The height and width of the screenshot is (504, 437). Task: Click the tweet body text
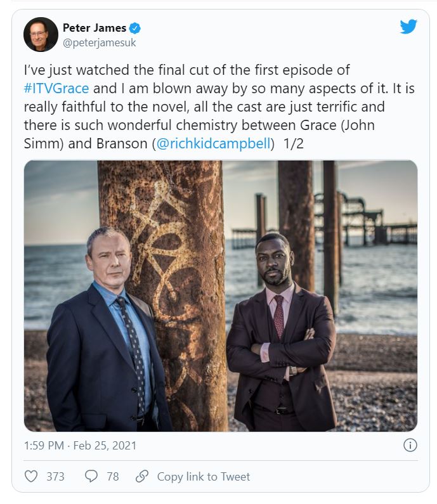click(x=219, y=107)
